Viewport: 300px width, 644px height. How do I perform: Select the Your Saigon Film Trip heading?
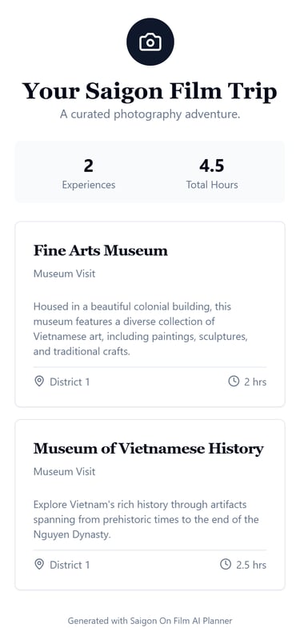click(150, 91)
